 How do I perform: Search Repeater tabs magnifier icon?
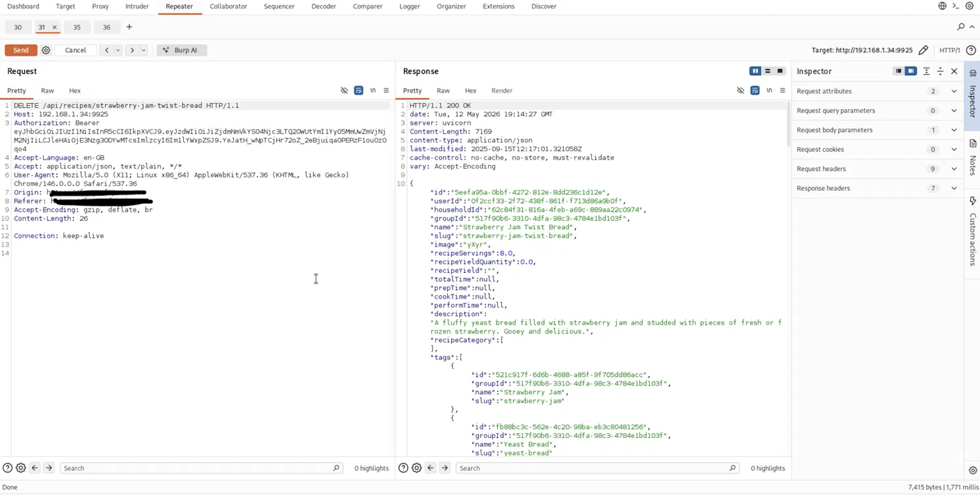tap(961, 26)
